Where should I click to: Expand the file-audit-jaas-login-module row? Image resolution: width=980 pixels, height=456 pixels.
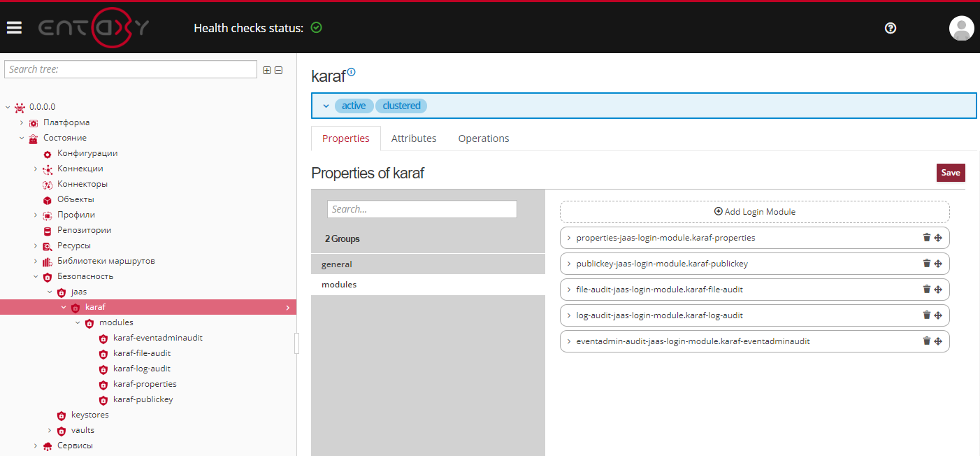(569, 290)
